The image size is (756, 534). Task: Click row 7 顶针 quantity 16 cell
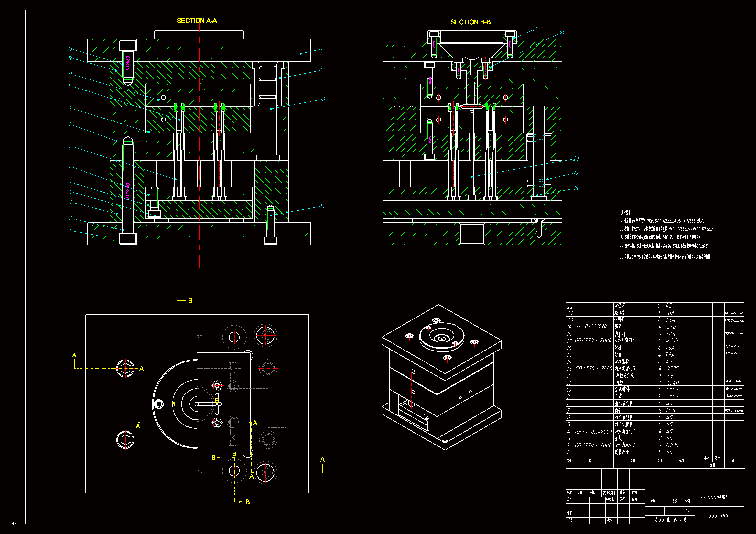click(660, 410)
